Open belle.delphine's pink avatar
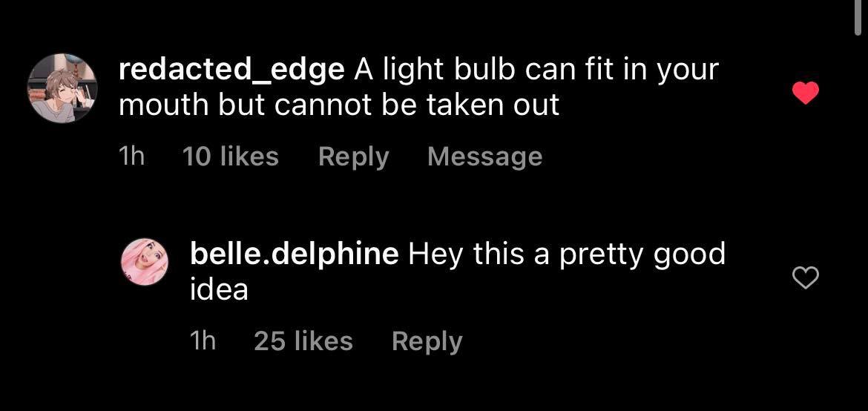868x411 pixels. point(145,262)
